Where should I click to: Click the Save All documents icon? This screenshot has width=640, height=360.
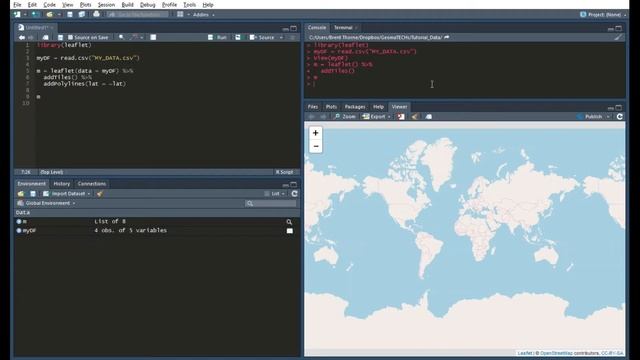tap(82, 14)
